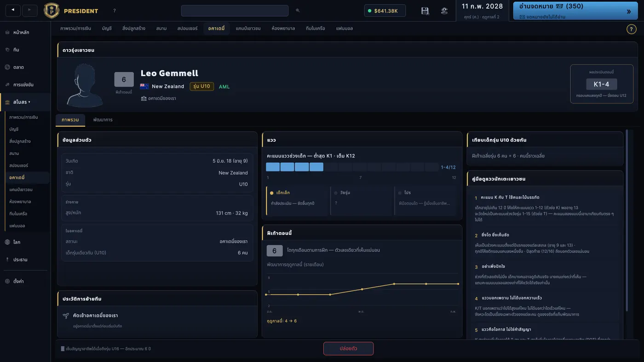
Task: Click the contract document icon in footer
Action: 63,349
